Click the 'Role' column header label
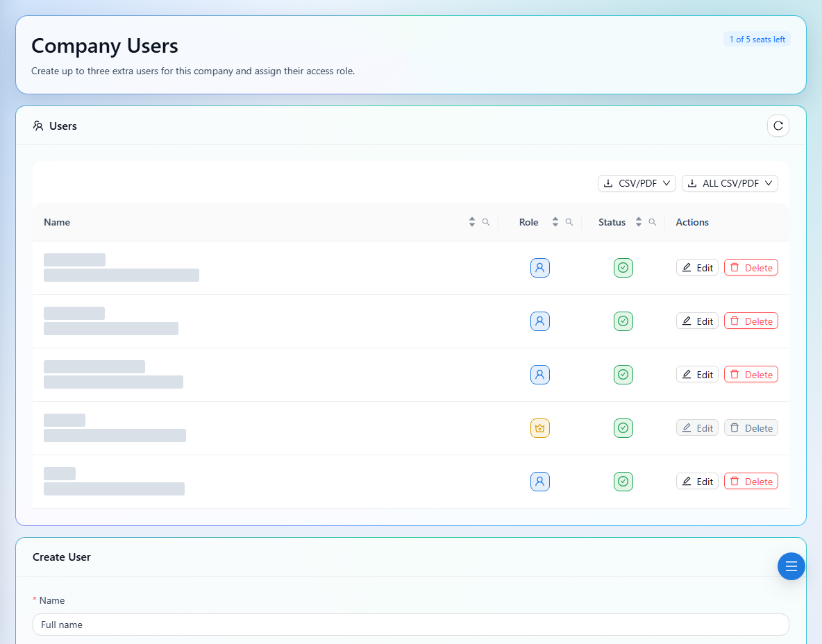The image size is (822, 644). pos(529,222)
